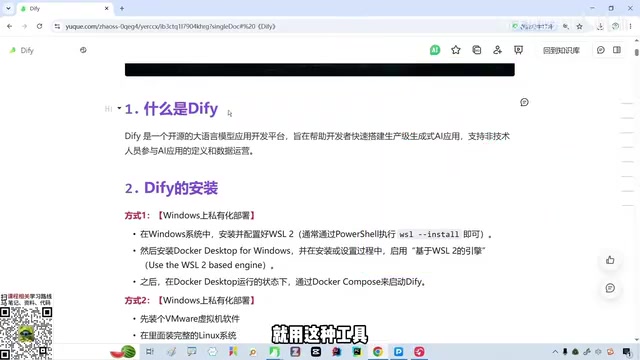This screenshot has width=640, height=360.
Task: Click the watermelon start icon on taskbar
Action: coord(123,351)
